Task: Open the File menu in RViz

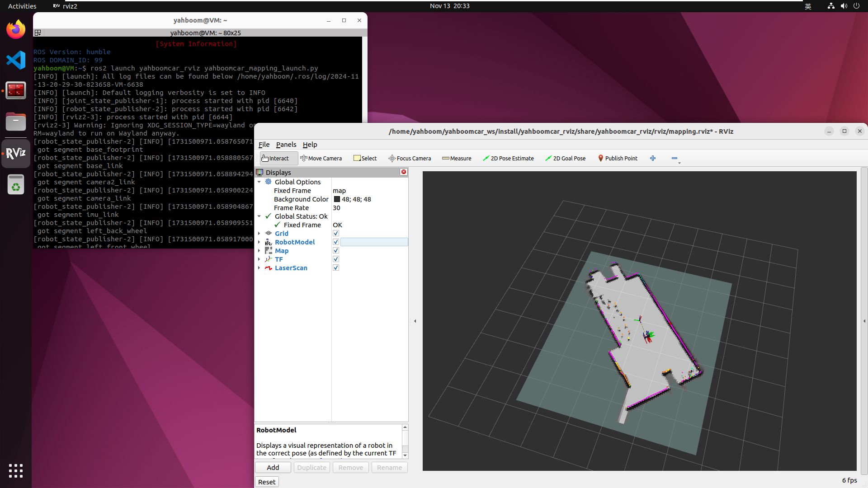Action: [x=264, y=145]
